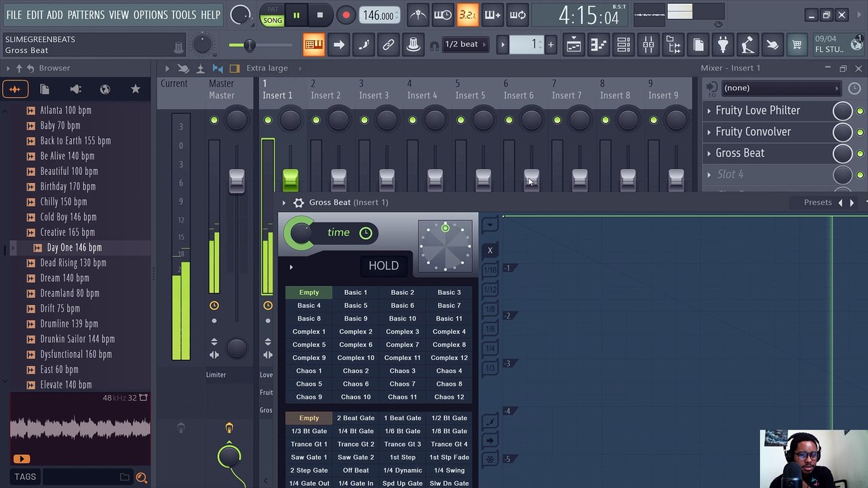The width and height of the screenshot is (868, 488).
Task: Open the PATTERNS menu
Action: pos(86,14)
